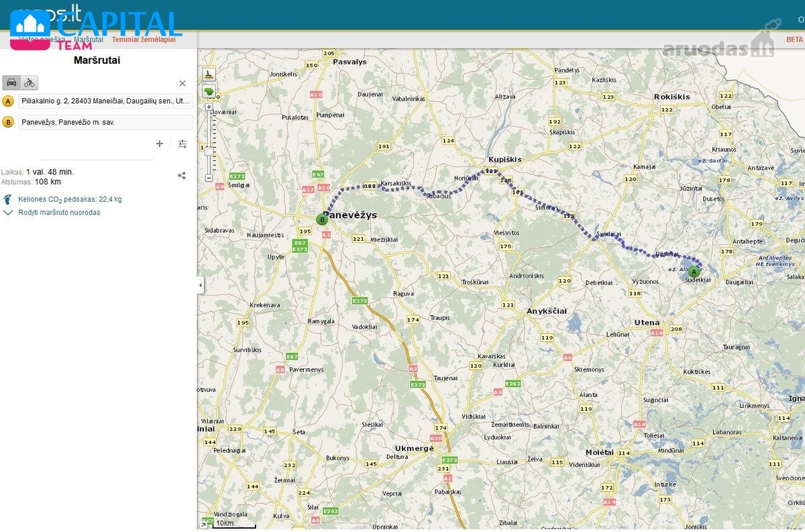Click the map cleaning broom tool
This screenshot has width=805, height=532.
[x=209, y=74]
